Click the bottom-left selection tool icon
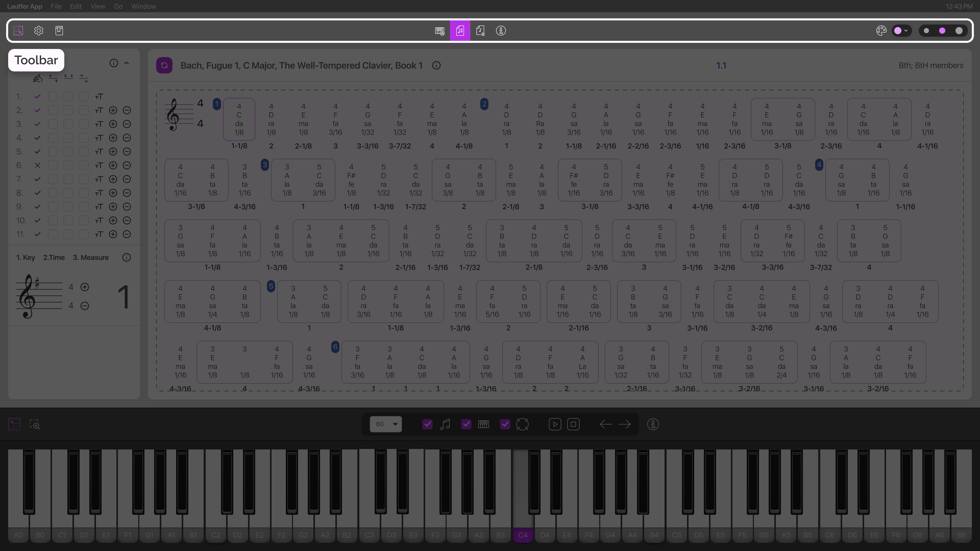The width and height of the screenshot is (980, 551). [15, 424]
